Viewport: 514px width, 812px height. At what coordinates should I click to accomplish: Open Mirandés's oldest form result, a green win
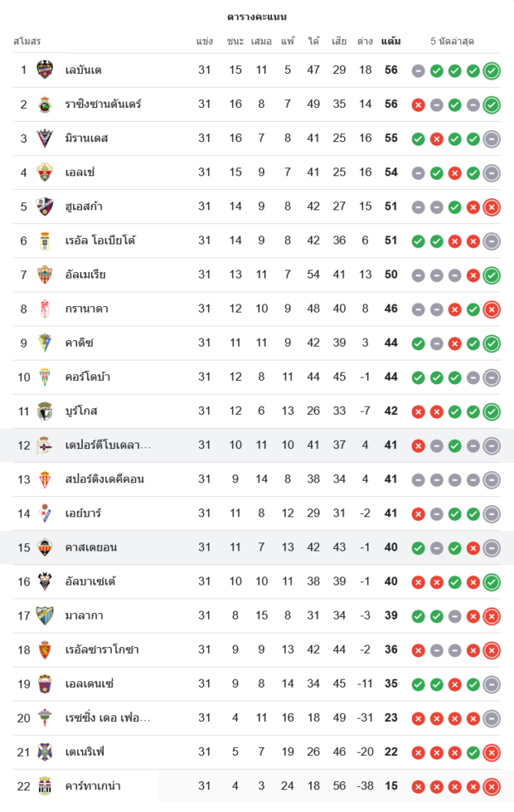418,139
